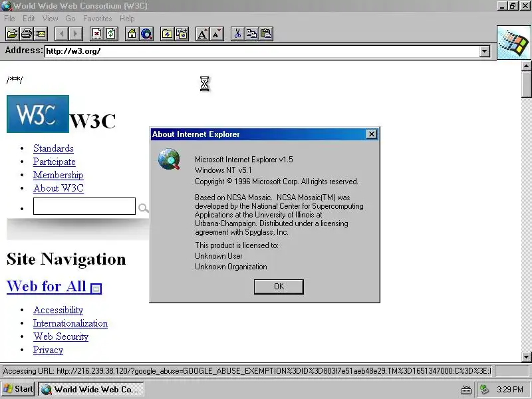Increase font size with large A icon
Image resolution: width=532 pixels, height=399 pixels.
203,34
